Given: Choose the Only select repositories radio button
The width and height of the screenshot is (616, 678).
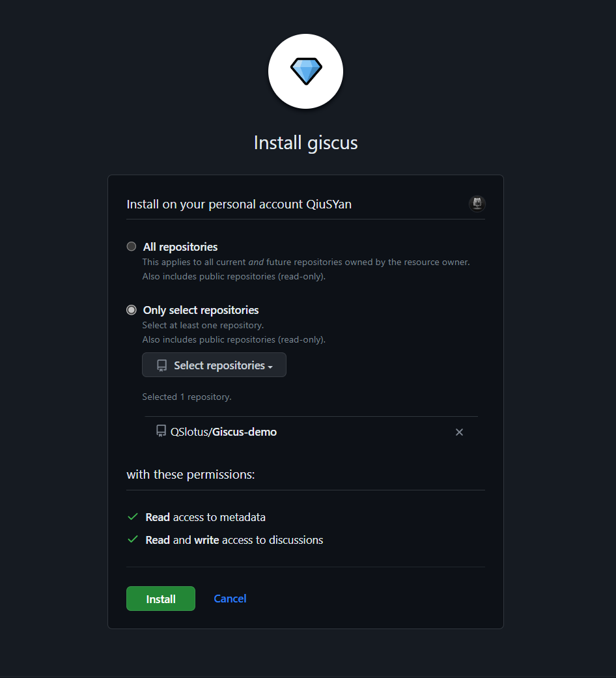Looking at the screenshot, I should click(132, 310).
